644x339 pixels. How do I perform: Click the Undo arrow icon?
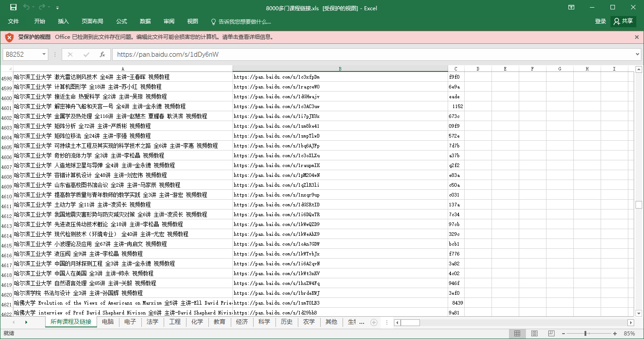click(x=26, y=8)
